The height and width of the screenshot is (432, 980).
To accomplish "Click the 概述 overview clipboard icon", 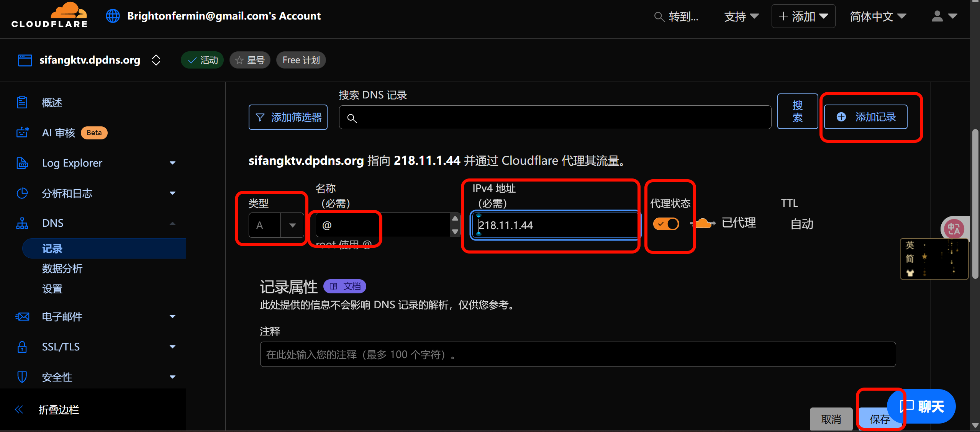I will 22,102.
